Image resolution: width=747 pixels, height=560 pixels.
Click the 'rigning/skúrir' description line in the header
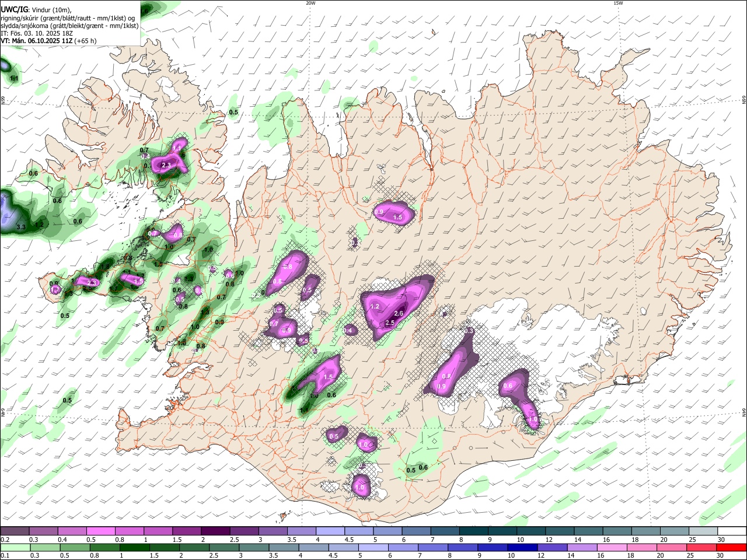click(68, 18)
